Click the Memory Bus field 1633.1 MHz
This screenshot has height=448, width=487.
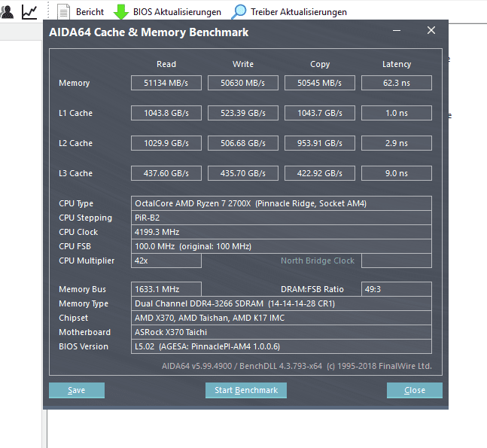tap(166, 289)
